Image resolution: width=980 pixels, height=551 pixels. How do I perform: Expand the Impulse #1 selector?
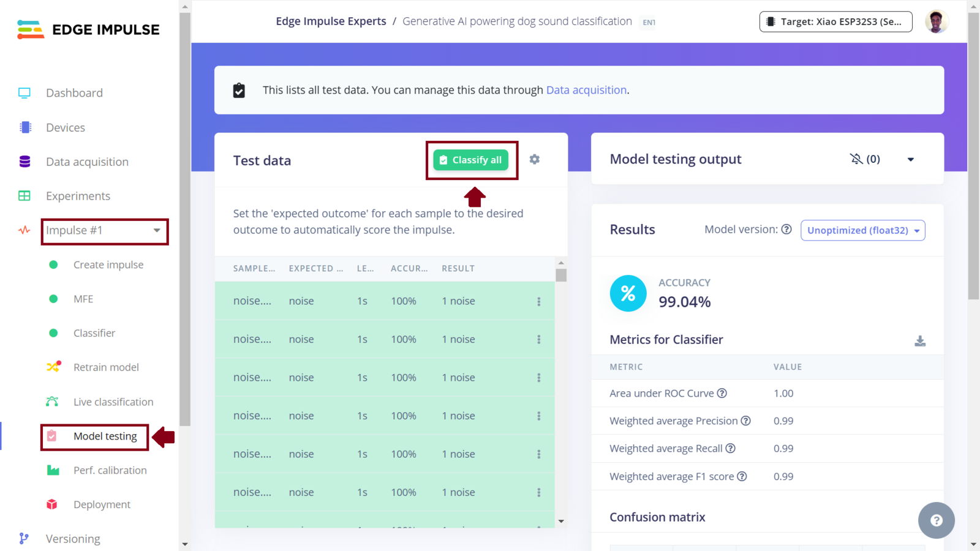point(105,231)
